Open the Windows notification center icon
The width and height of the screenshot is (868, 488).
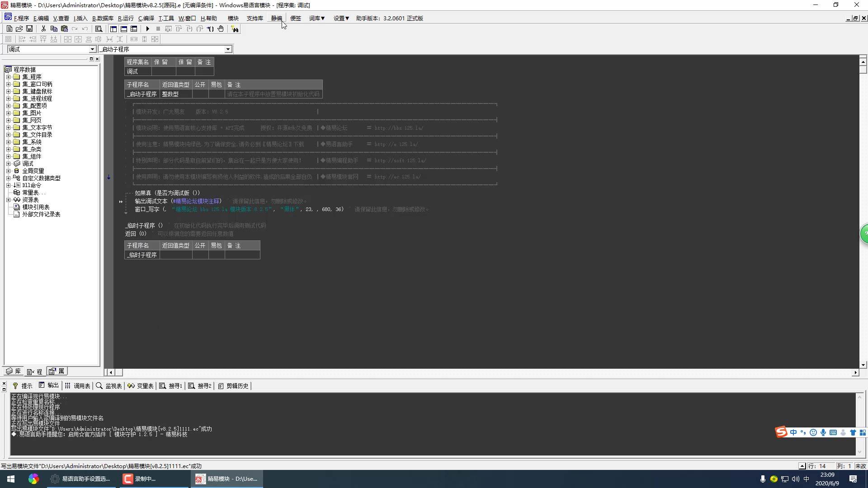[853, 479]
